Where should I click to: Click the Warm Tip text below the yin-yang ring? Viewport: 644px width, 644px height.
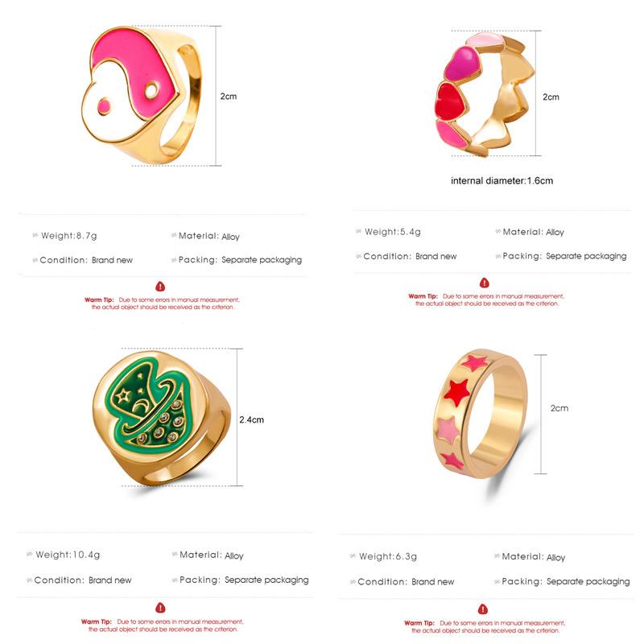pos(163,303)
